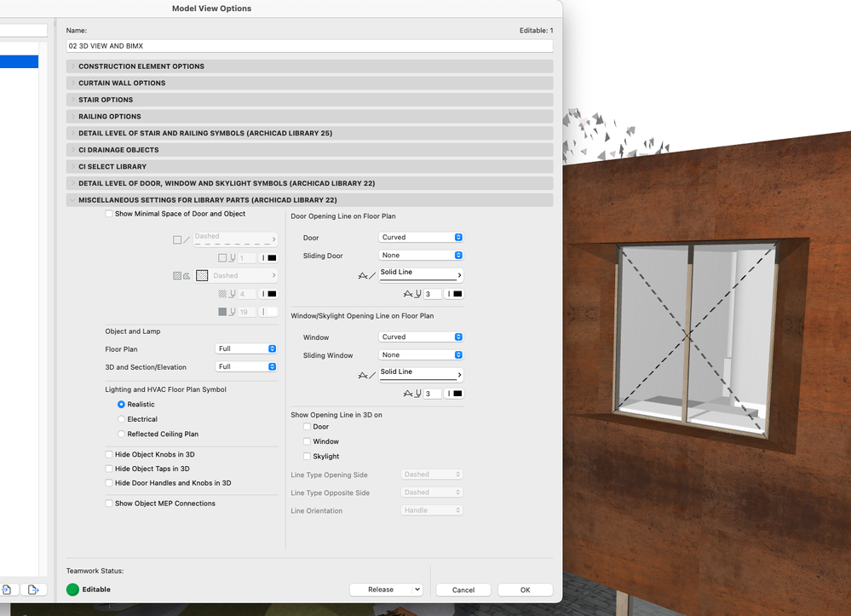
Task: Click the Export model view options icon
Action: (x=33, y=590)
